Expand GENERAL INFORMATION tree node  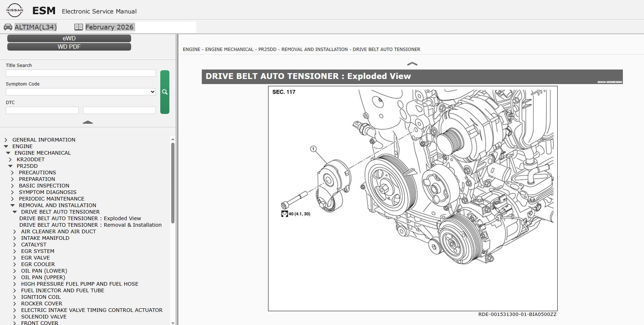(x=6, y=140)
